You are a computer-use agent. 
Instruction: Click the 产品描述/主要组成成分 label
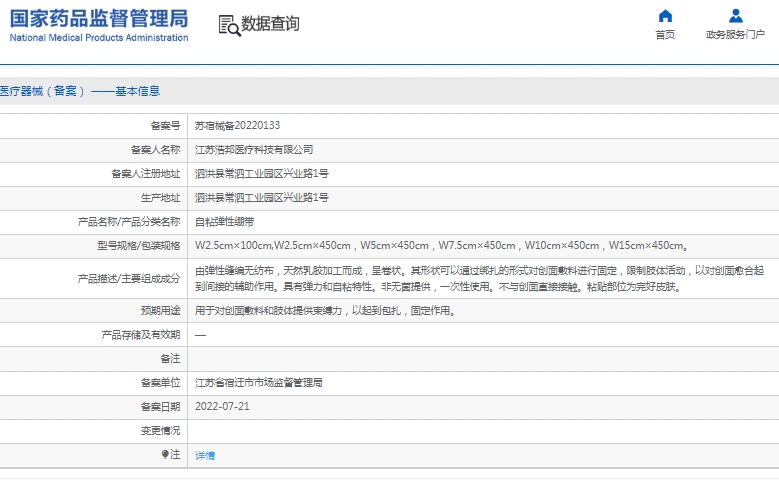pos(129,278)
